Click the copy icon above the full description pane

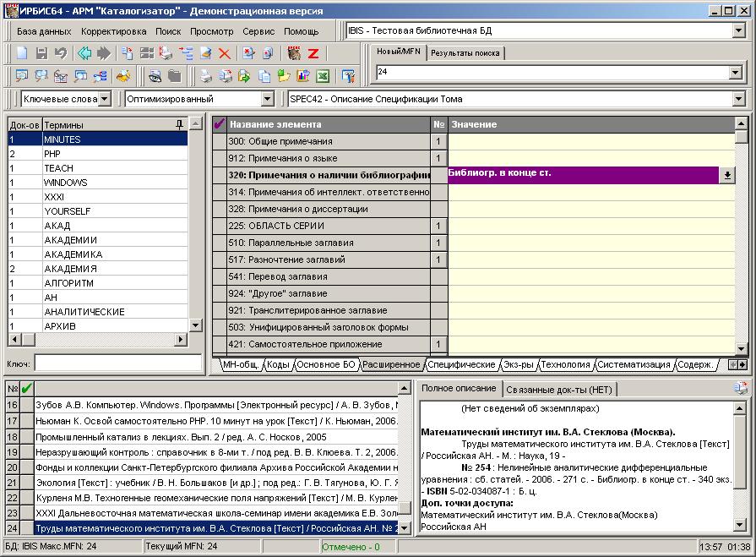pos(740,388)
